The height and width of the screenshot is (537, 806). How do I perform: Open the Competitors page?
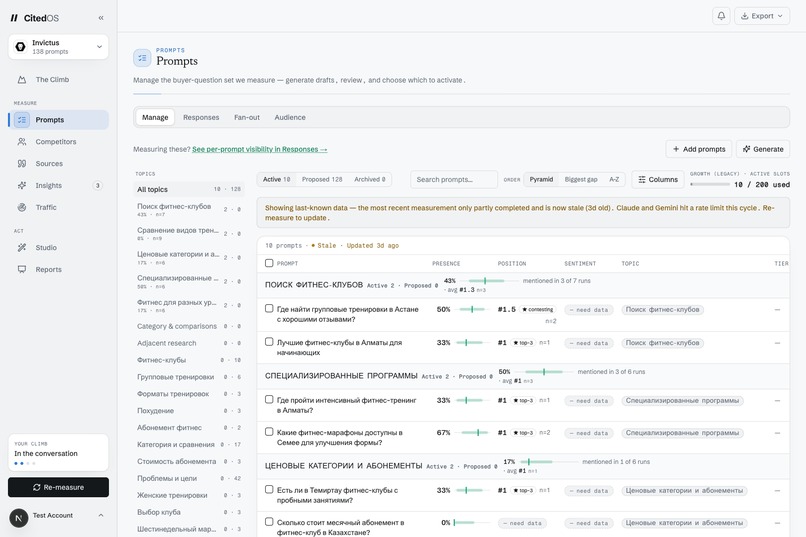point(58,142)
